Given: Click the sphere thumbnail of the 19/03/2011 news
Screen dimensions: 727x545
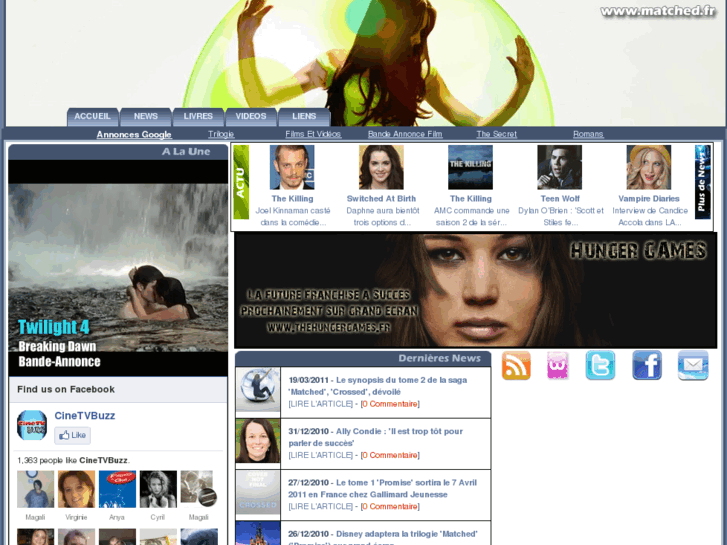Looking at the screenshot, I should pyautogui.click(x=258, y=390).
